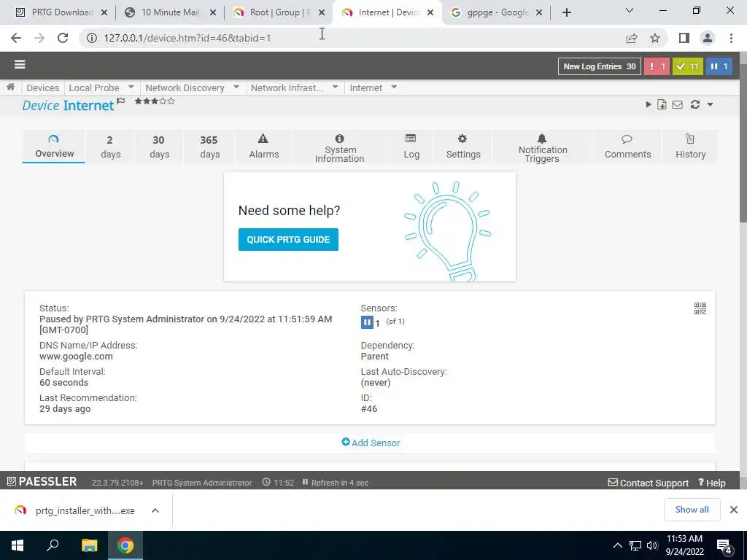Click the site information icon

coord(92,38)
